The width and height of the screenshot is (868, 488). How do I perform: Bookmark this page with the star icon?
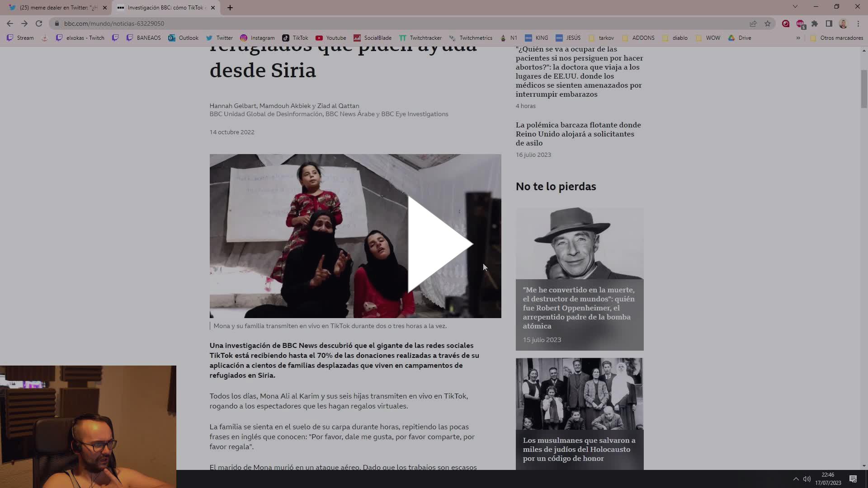768,23
